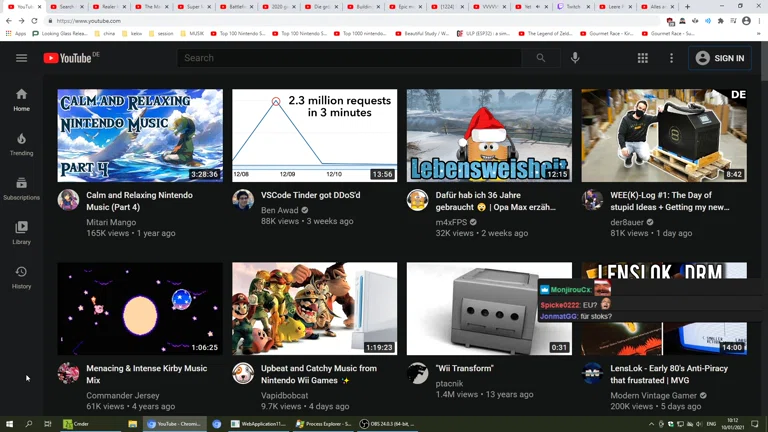Screen dimensions: 768x432
Task: Open The Legend of Zelda bookmark
Action: [545, 33]
